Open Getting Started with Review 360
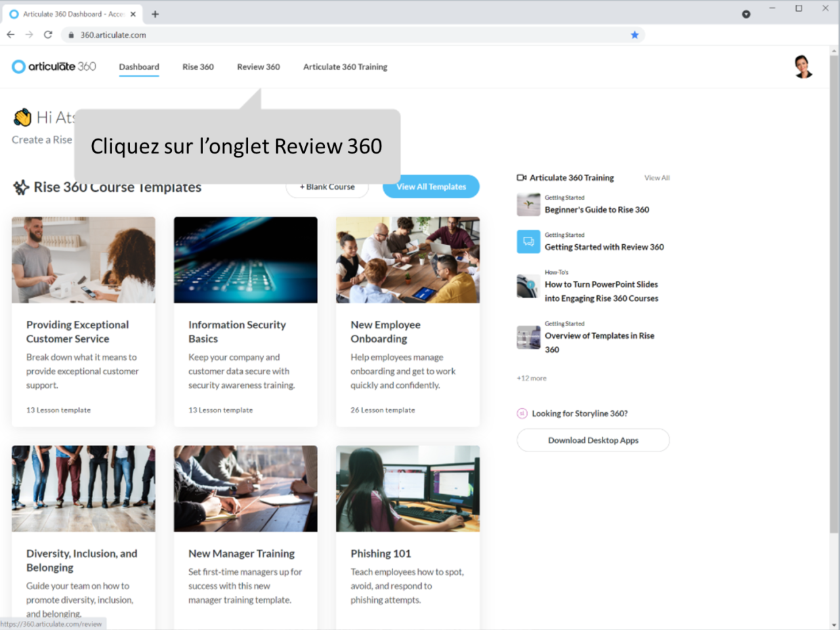The width and height of the screenshot is (840, 630). pyautogui.click(x=604, y=247)
